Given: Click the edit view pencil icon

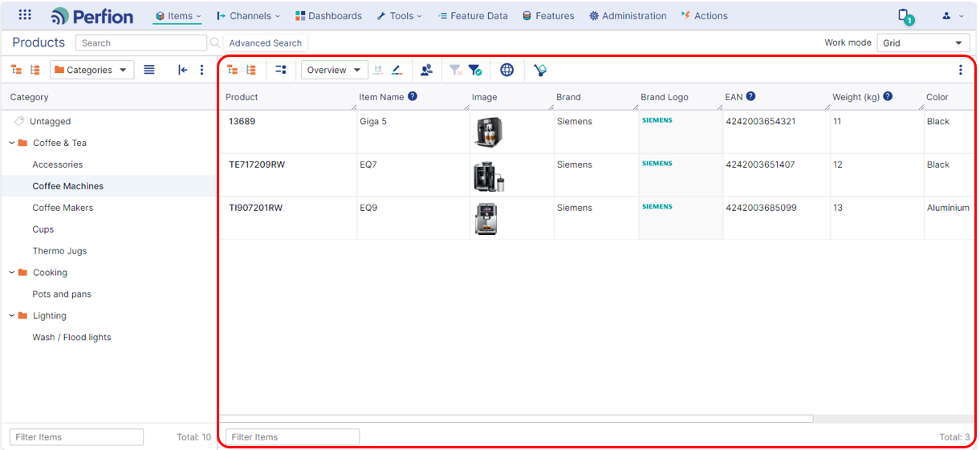Looking at the screenshot, I should click(397, 70).
